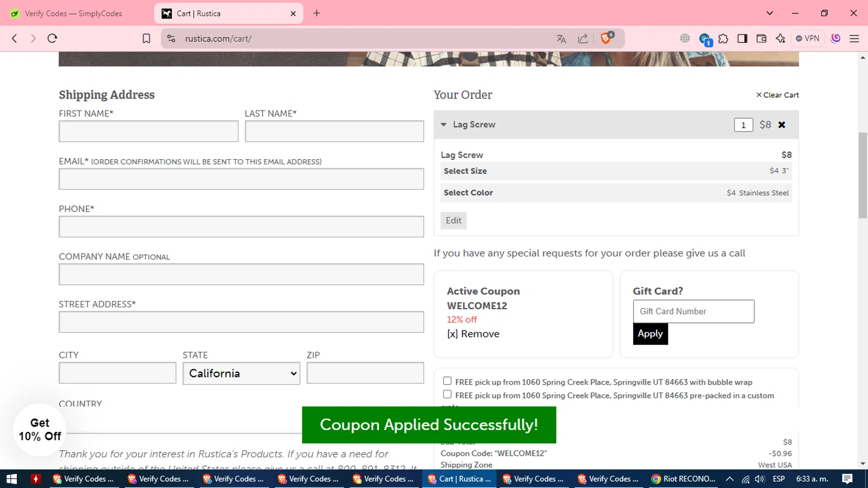Open Riot RECONO... taskbar Chrome window
Image resolution: width=868 pixels, height=488 pixels.
point(683,479)
